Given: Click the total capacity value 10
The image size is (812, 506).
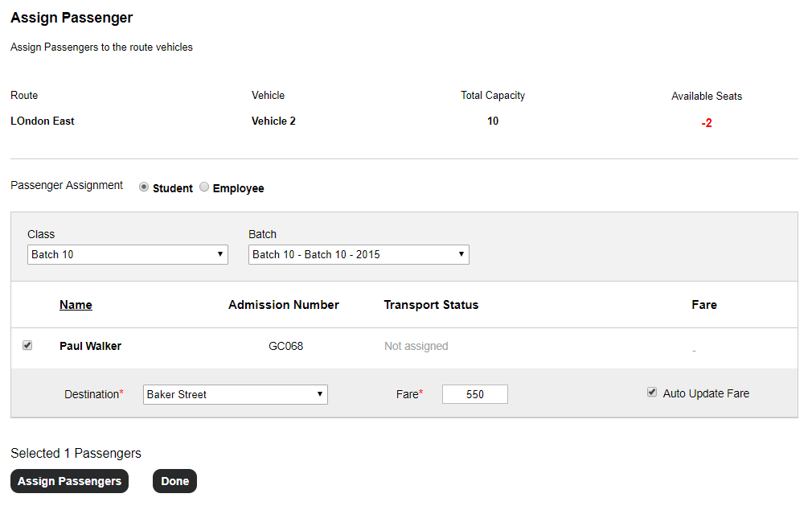Looking at the screenshot, I should pyautogui.click(x=492, y=121).
